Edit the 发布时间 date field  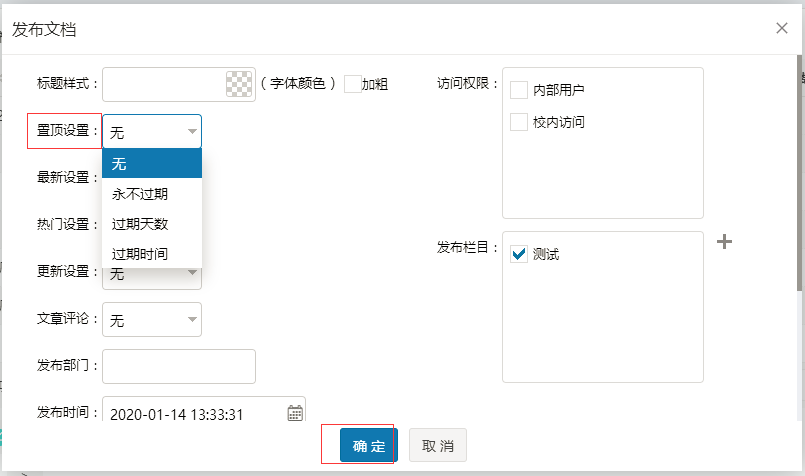[x=192, y=413]
